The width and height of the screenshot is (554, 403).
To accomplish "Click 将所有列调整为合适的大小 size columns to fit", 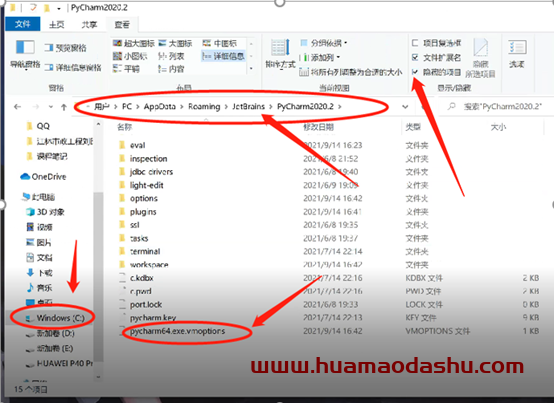I will pos(350,72).
